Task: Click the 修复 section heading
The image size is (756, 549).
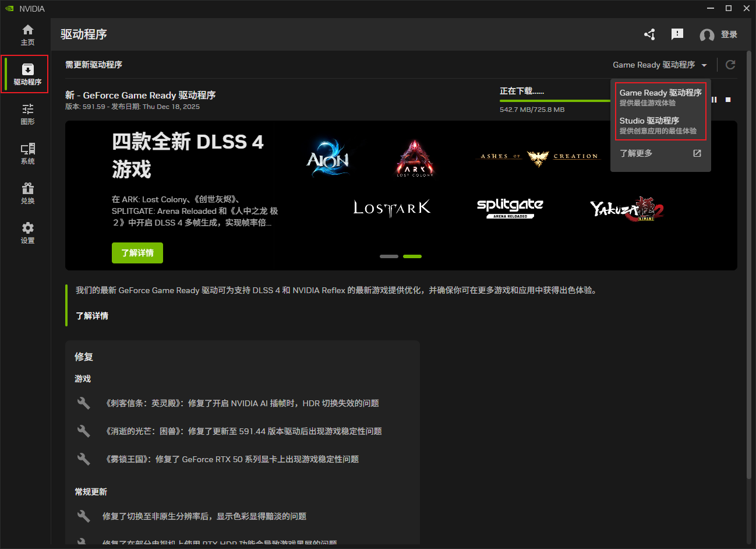Action: point(84,357)
